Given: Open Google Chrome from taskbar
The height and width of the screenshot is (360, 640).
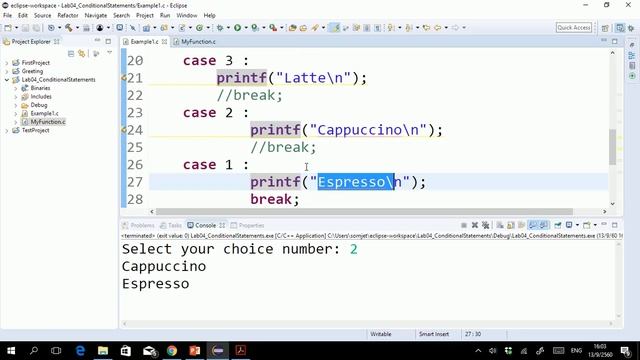Looking at the screenshot, I should (x=172, y=351).
